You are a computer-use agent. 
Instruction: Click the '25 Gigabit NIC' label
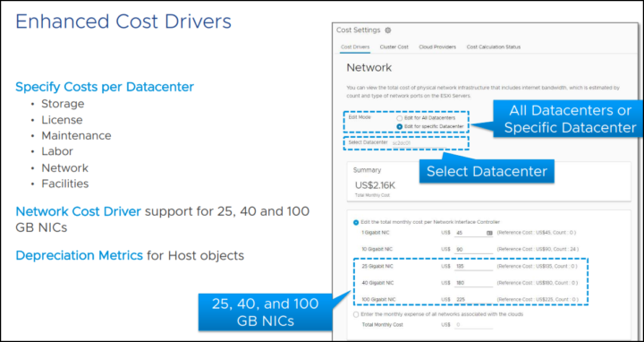pos(377,266)
